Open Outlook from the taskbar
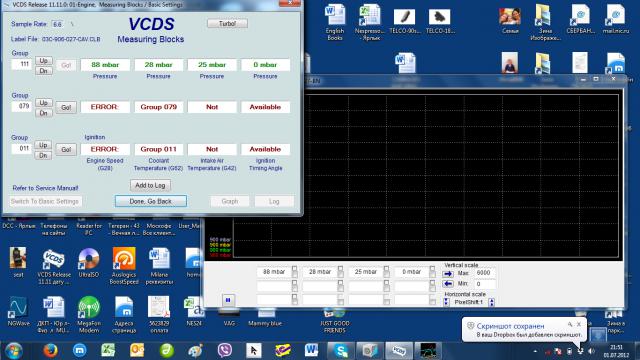 (x=137, y=351)
